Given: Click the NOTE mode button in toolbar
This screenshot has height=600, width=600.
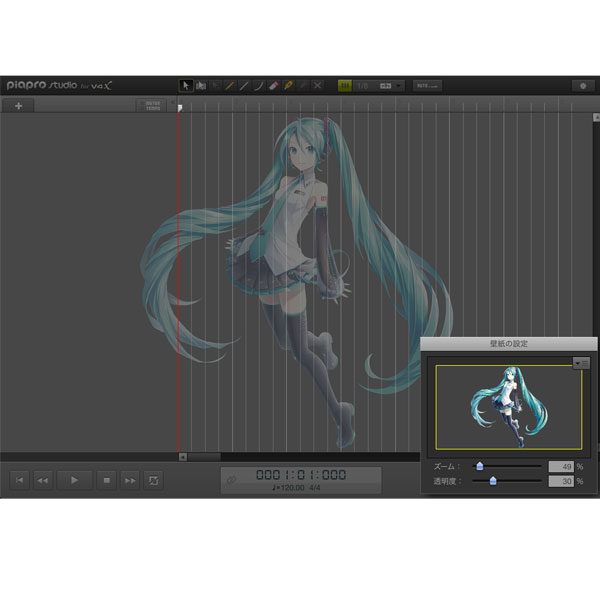Looking at the screenshot, I should pyautogui.click(x=427, y=86).
